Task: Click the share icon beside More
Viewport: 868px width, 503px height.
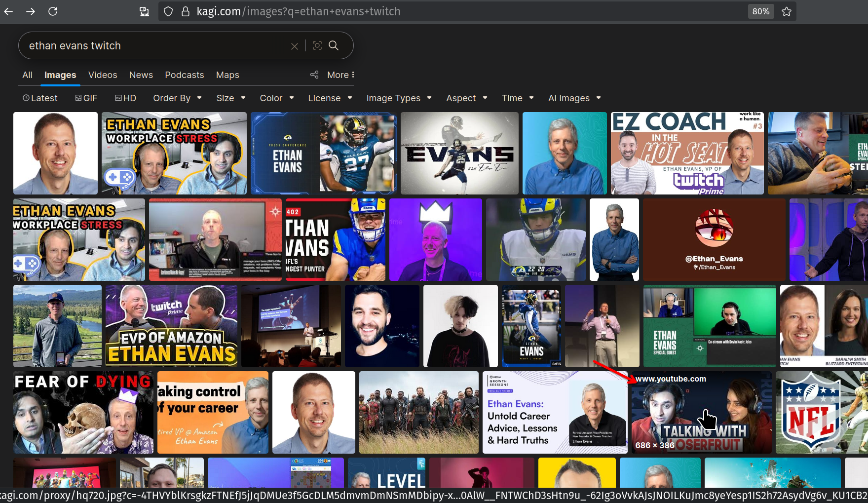Action: coord(314,75)
